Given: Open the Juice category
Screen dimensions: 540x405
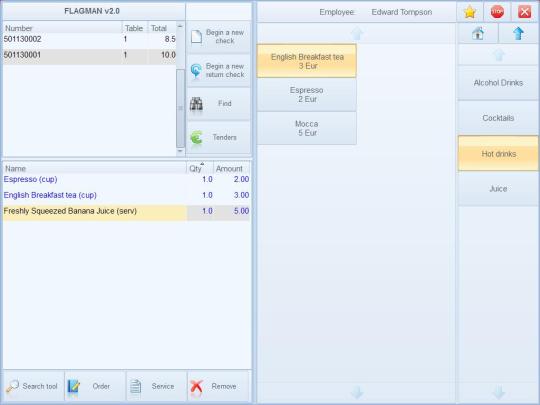Looking at the screenshot, I should coord(498,189).
